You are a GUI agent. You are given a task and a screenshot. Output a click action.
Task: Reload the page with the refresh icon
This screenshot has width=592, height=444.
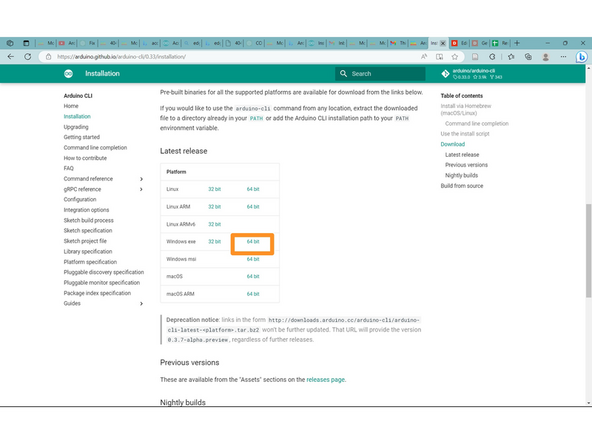(x=28, y=57)
